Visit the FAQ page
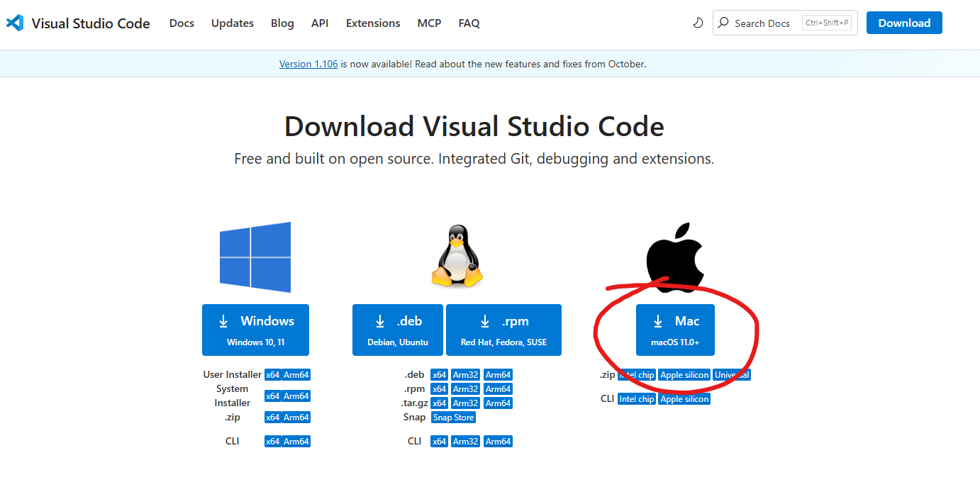The image size is (980, 487). coord(469,23)
